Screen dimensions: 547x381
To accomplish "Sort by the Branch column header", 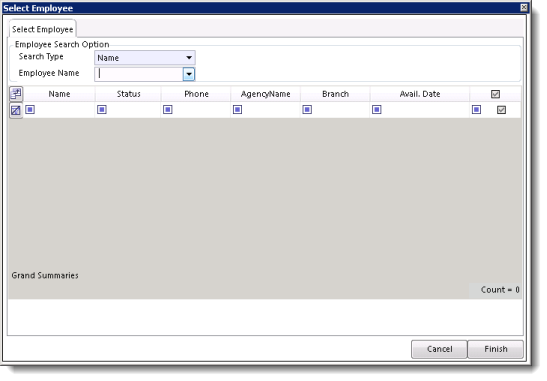I will coord(335,94).
